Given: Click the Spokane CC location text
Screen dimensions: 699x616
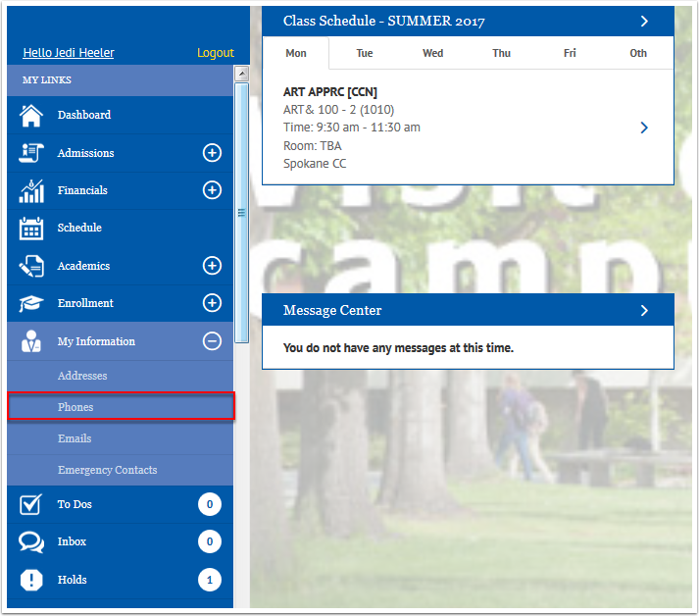Looking at the screenshot, I should tap(315, 164).
